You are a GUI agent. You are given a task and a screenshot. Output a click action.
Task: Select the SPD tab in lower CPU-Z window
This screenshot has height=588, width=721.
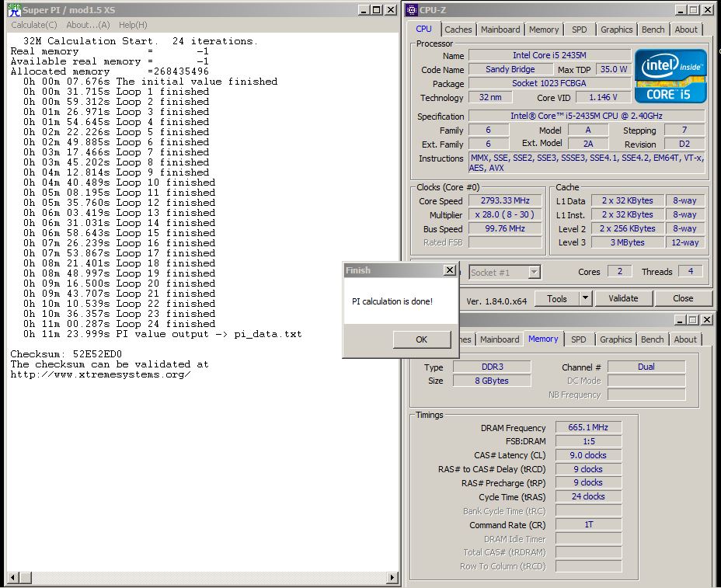click(579, 339)
